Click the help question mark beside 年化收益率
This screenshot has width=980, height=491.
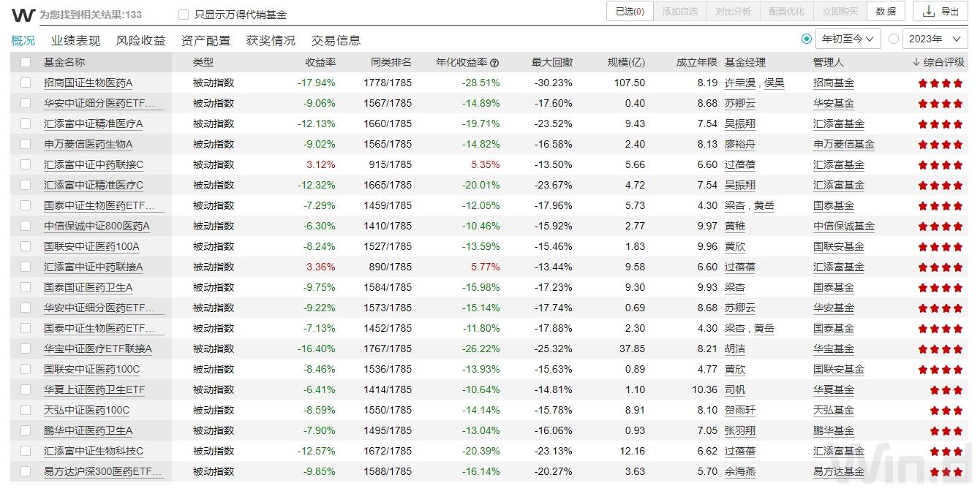point(494,63)
